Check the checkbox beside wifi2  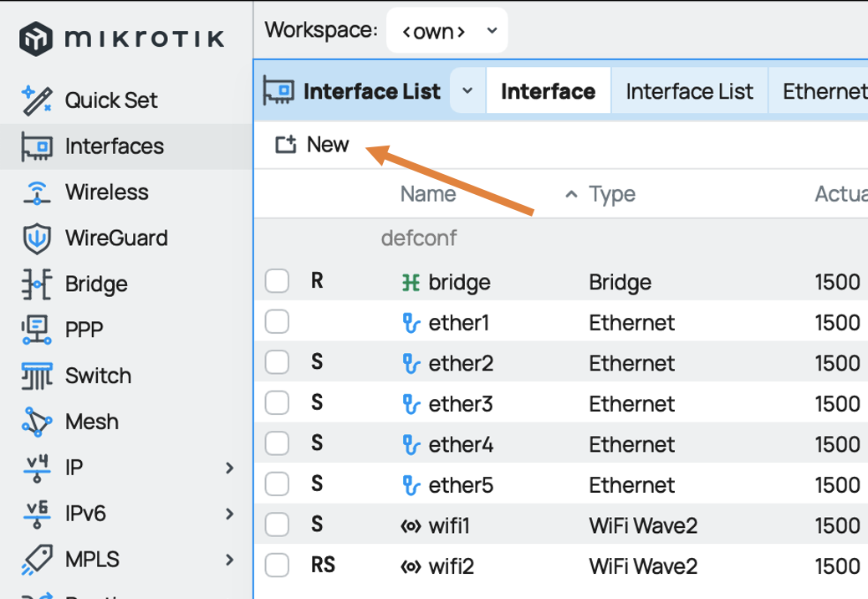pos(277,566)
